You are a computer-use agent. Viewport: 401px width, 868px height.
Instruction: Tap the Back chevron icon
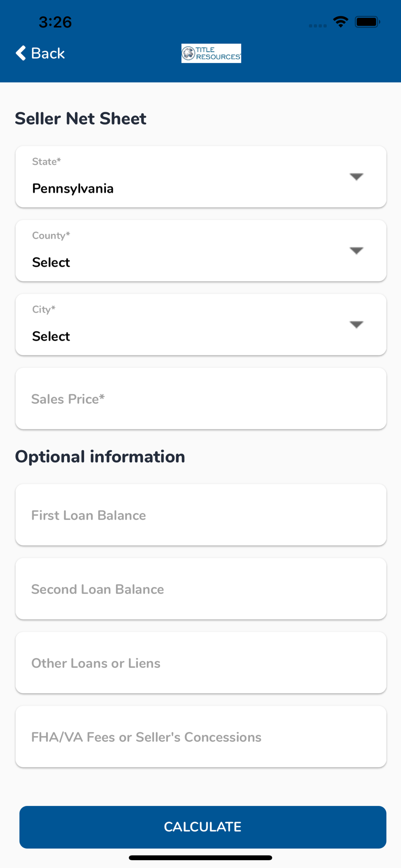21,53
